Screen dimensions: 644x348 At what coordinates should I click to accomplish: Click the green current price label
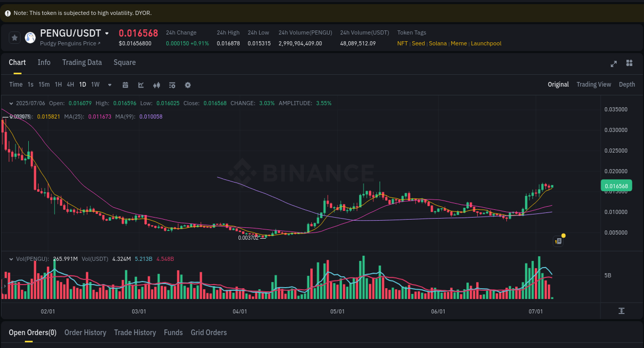pos(617,186)
